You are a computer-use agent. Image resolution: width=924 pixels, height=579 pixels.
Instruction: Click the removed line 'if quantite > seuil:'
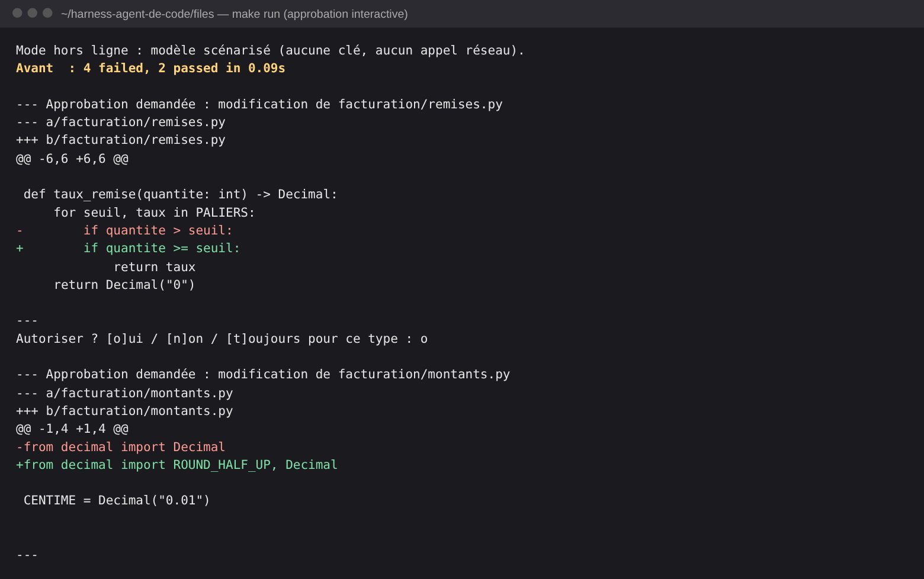tap(124, 230)
